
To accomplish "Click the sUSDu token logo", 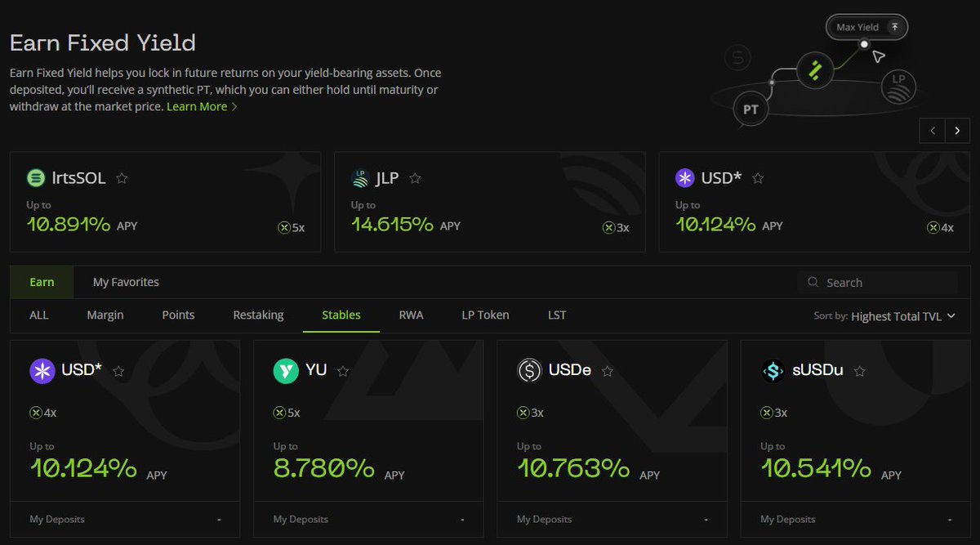I will point(773,370).
